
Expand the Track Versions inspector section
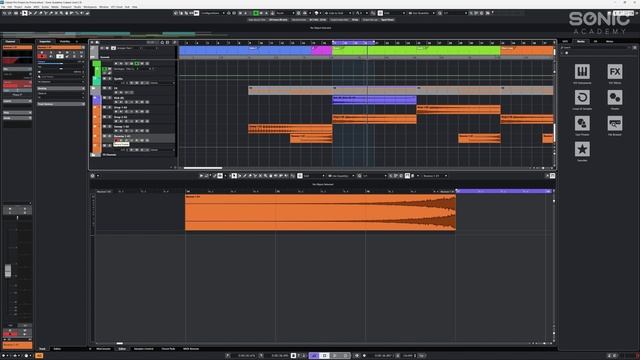pyautogui.click(x=61, y=104)
